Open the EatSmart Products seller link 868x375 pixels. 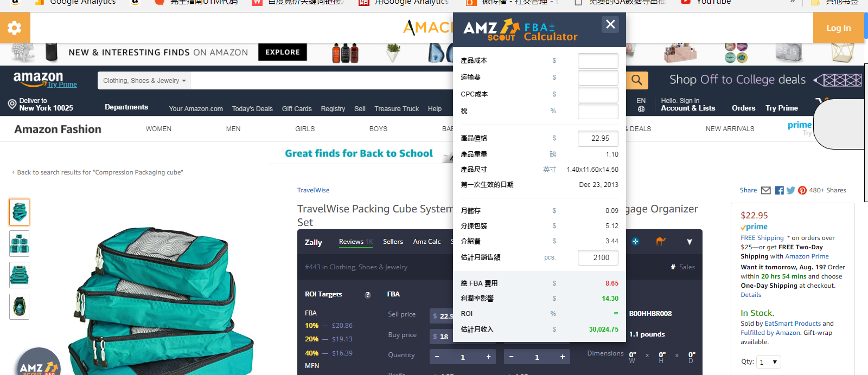[793, 324]
